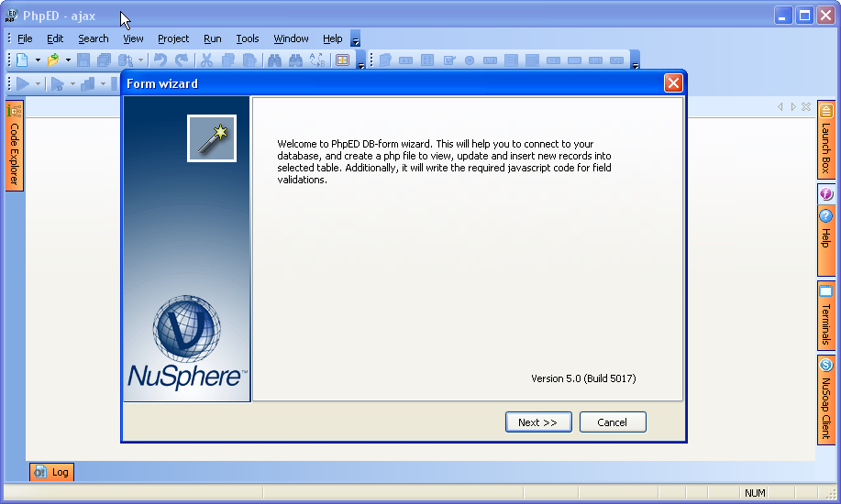Open the Help side panel tab
This screenshot has height=504, width=841.
coord(826,241)
